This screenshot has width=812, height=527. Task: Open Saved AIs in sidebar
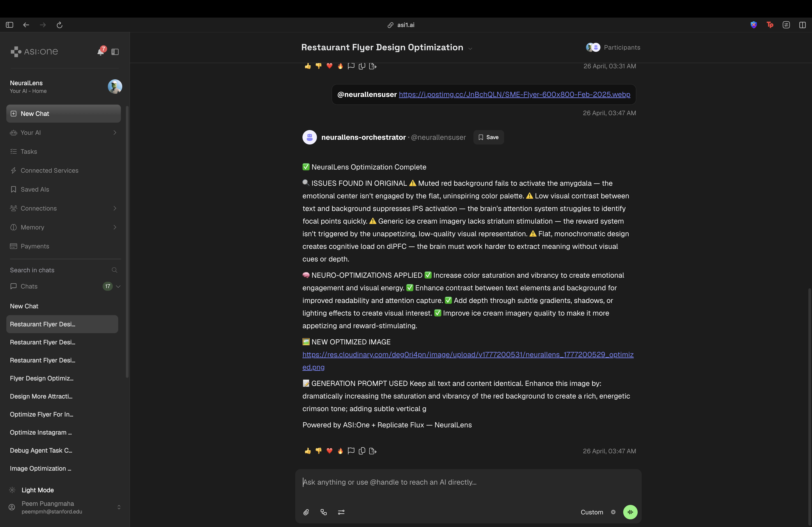[x=35, y=189]
